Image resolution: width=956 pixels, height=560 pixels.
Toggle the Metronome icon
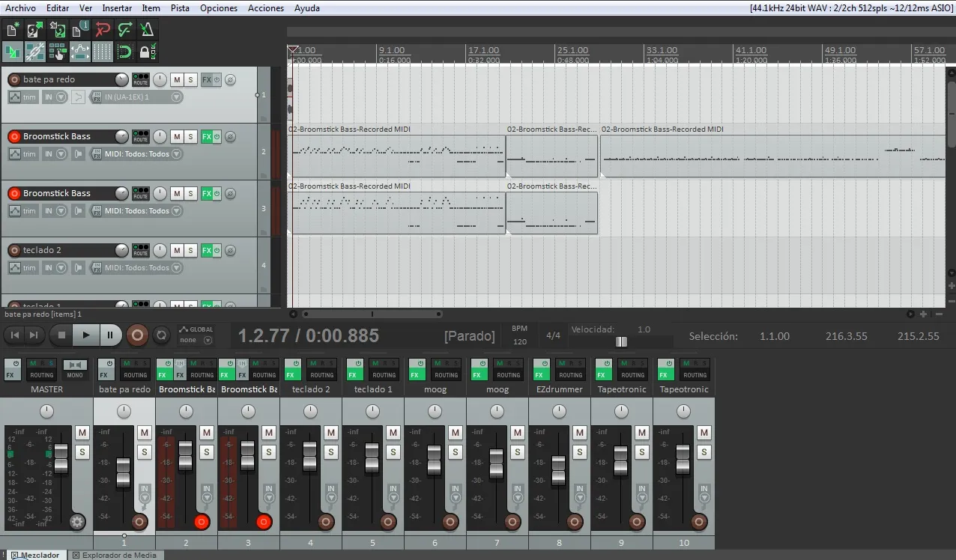(147, 30)
